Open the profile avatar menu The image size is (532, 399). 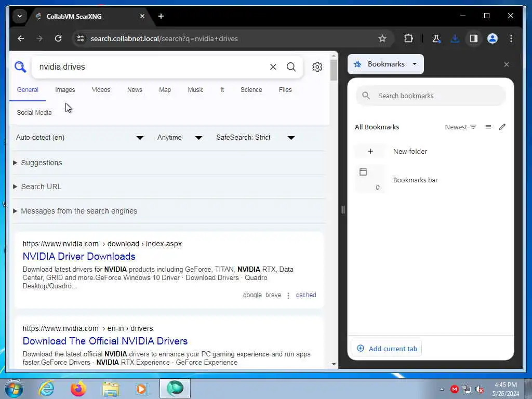(x=493, y=38)
